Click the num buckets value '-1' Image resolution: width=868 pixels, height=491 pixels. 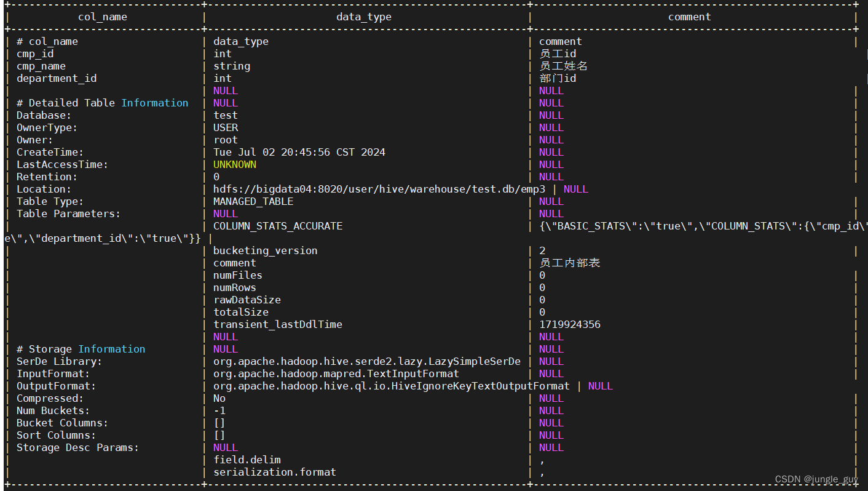click(x=219, y=411)
